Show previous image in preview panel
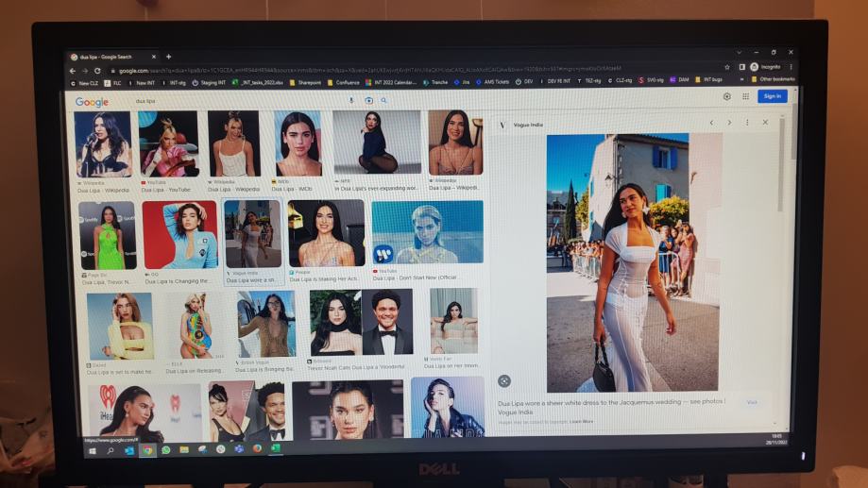The width and height of the screenshot is (868, 488). coord(711,123)
